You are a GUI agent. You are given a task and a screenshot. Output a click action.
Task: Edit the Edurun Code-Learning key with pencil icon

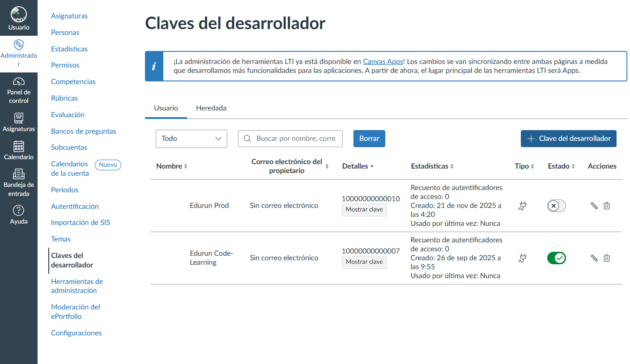(594, 258)
